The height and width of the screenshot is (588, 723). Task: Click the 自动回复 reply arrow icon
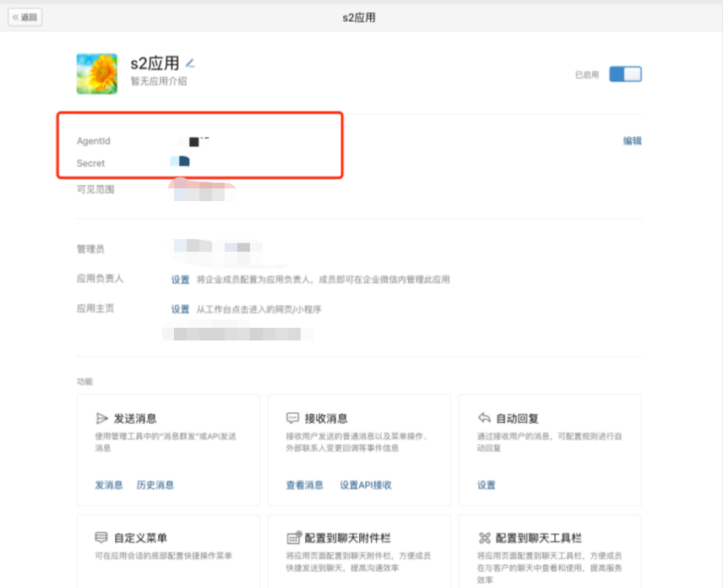[x=484, y=418]
